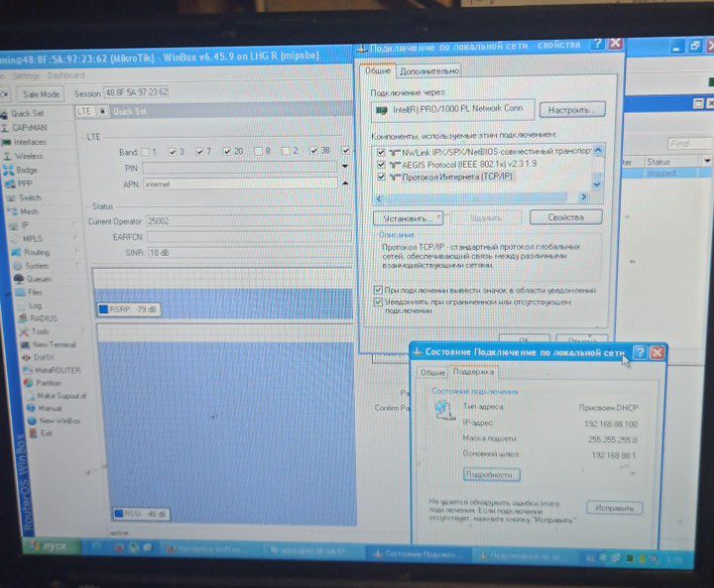Screen dimensions: 714x588
Task: Click the Find field in WinBox
Action: coord(689,144)
